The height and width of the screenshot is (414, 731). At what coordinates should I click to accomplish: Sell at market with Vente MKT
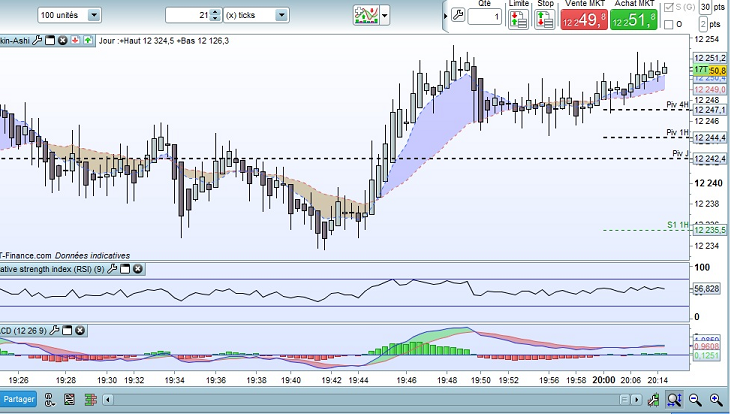coord(584,20)
